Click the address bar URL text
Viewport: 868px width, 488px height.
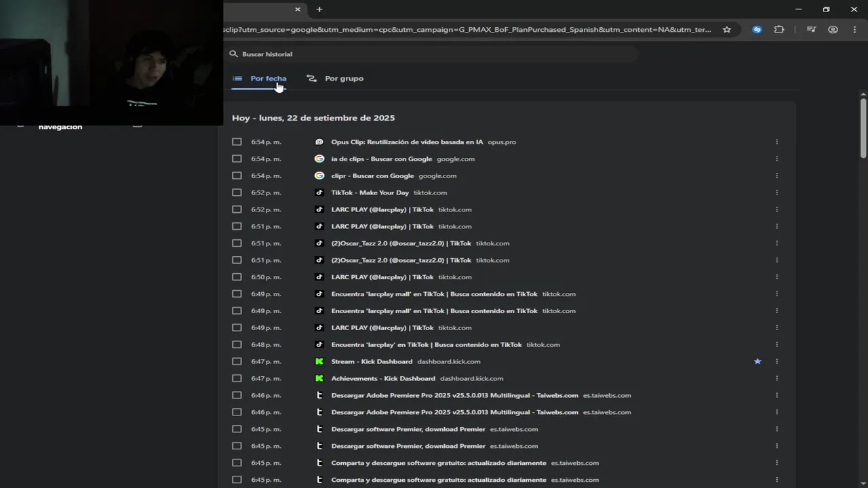[467, 30]
